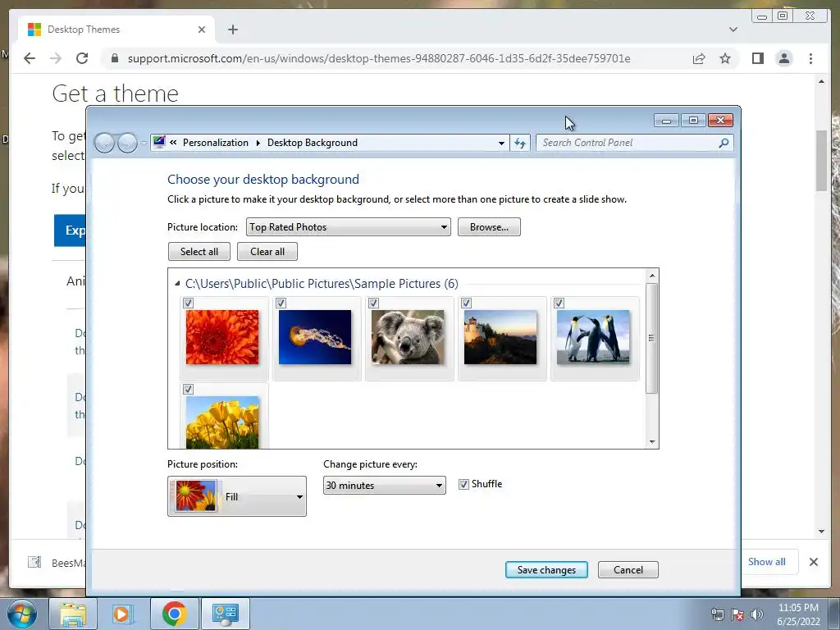Click the taskbar clock and date
Screen dimensions: 840x630
(x=798, y=614)
